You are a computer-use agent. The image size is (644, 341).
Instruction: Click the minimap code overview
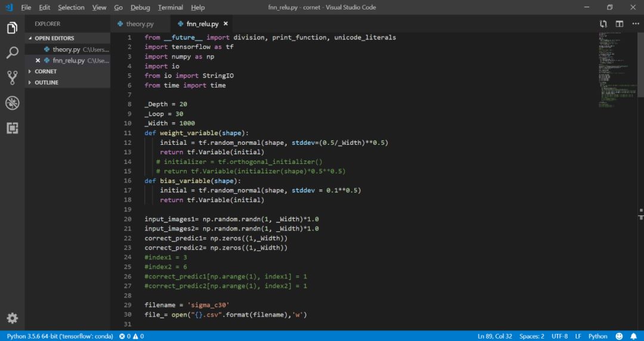(618, 70)
